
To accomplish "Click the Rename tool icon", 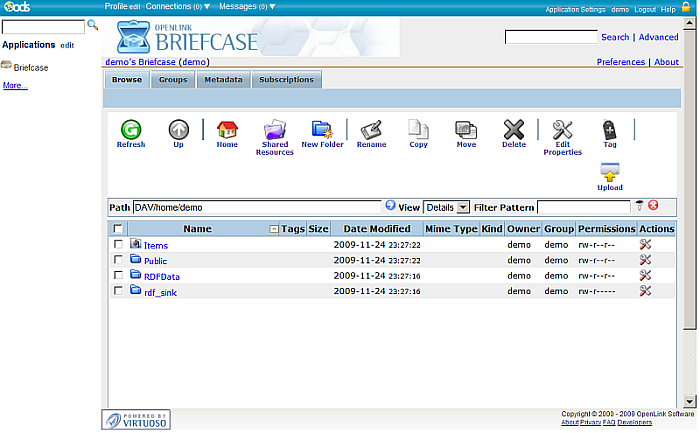I will point(371,130).
